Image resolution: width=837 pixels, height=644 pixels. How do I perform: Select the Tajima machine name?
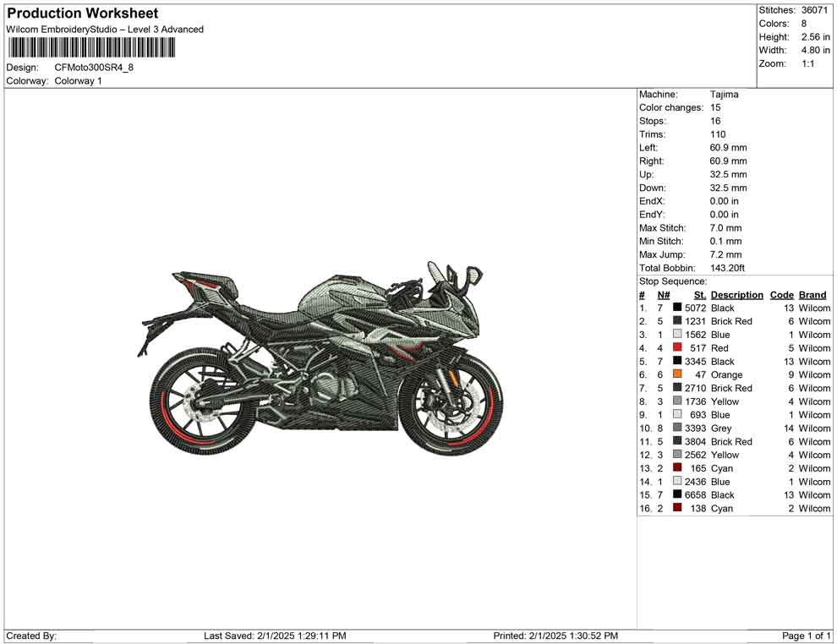(721, 94)
